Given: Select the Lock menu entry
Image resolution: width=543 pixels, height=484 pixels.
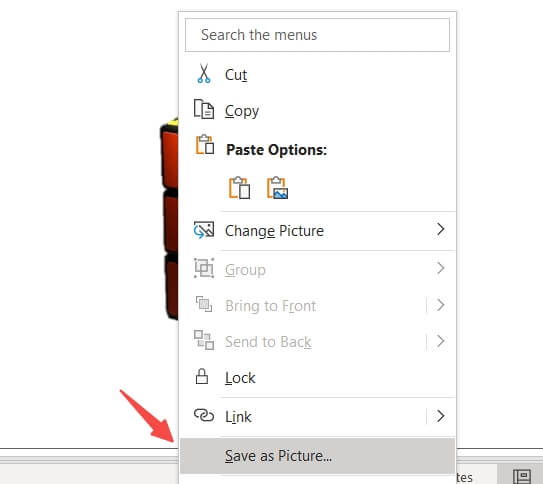Looking at the screenshot, I should click(x=317, y=378).
